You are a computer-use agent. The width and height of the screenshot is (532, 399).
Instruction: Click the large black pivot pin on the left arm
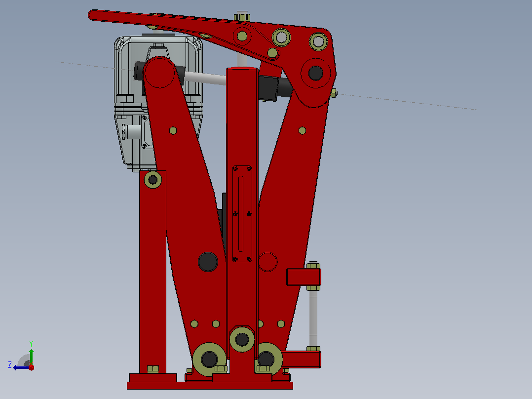coord(208,262)
